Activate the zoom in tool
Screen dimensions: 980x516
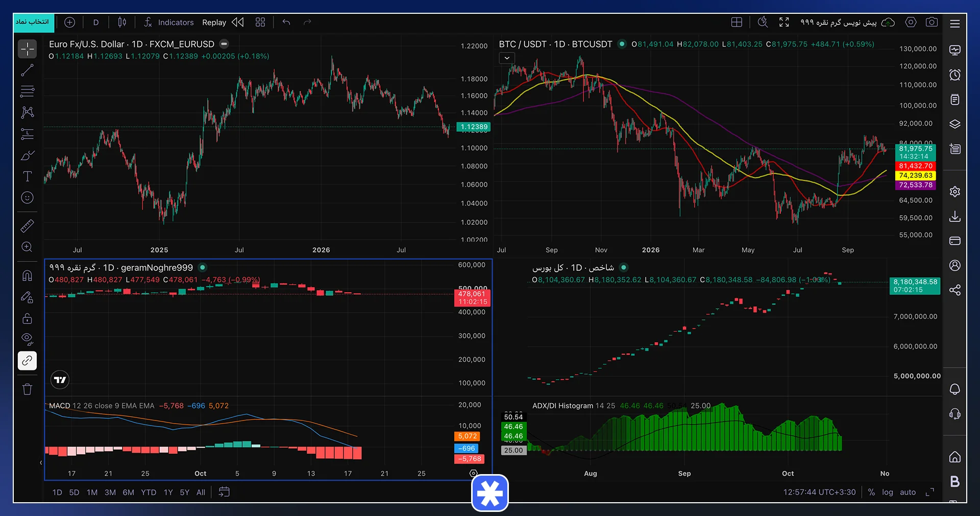(27, 247)
